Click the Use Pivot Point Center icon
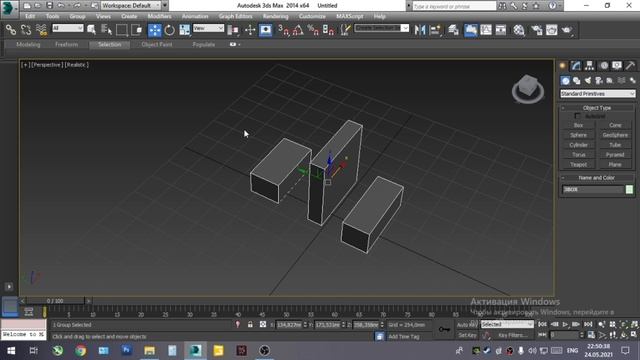Screen dimensions: 640x360 point(233,30)
